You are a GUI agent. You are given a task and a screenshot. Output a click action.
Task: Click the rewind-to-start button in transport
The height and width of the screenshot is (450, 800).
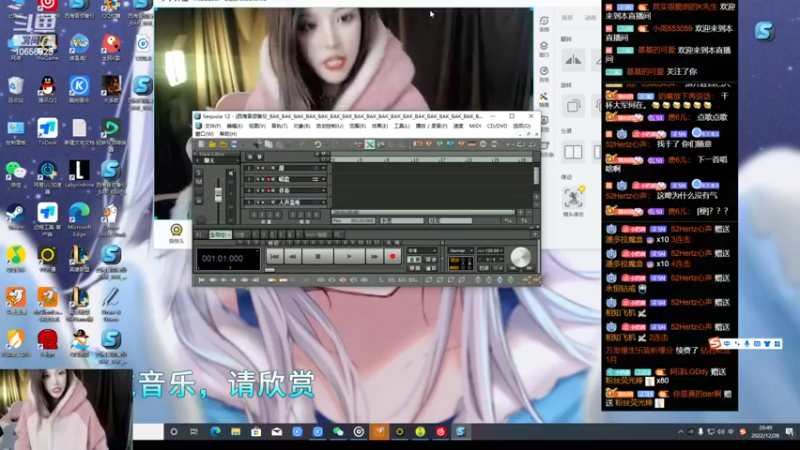274,257
